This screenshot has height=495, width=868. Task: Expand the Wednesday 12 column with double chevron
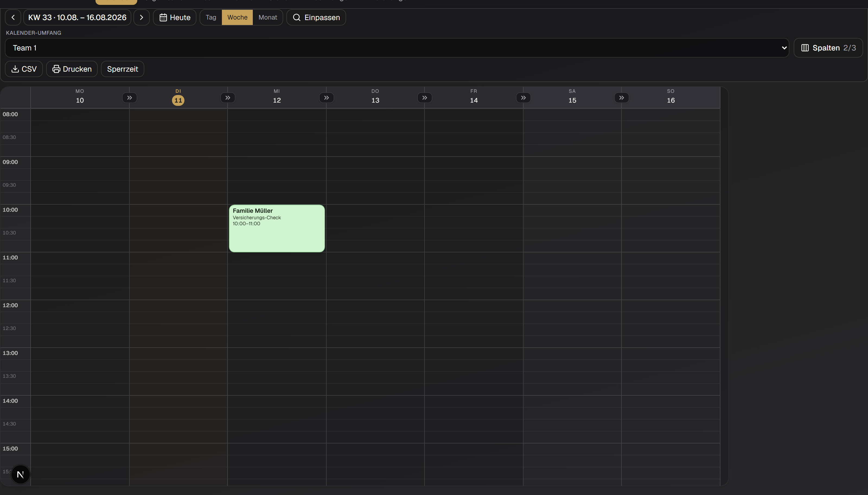327,98
